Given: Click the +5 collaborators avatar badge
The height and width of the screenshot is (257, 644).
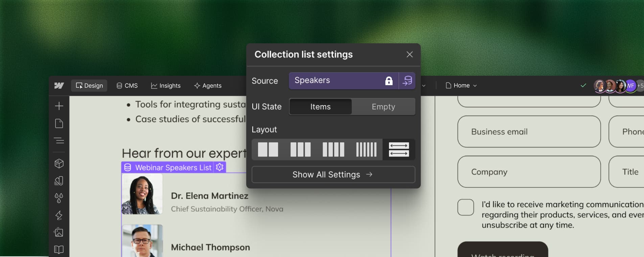Looking at the screenshot, I should pyautogui.click(x=640, y=86).
